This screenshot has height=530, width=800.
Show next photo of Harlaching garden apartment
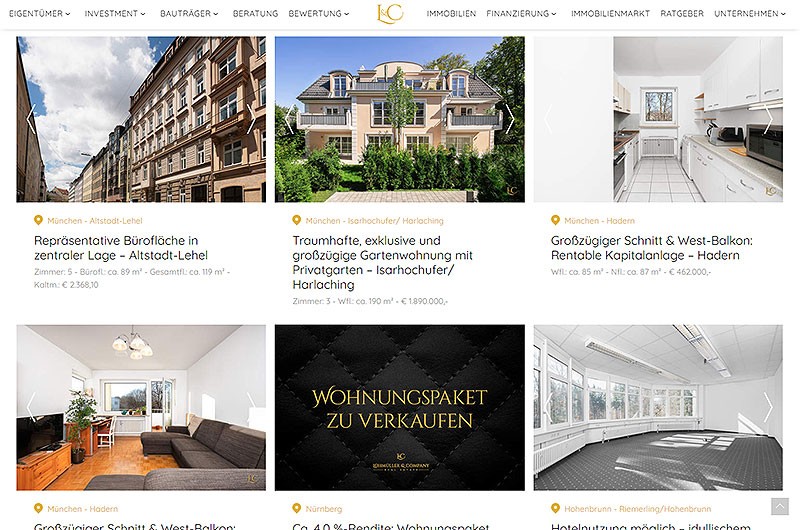(510, 119)
